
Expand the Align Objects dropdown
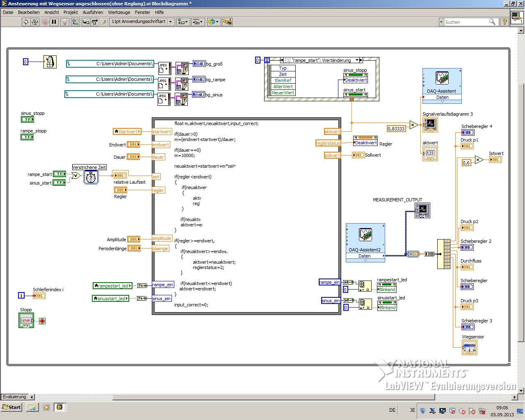click(183, 22)
